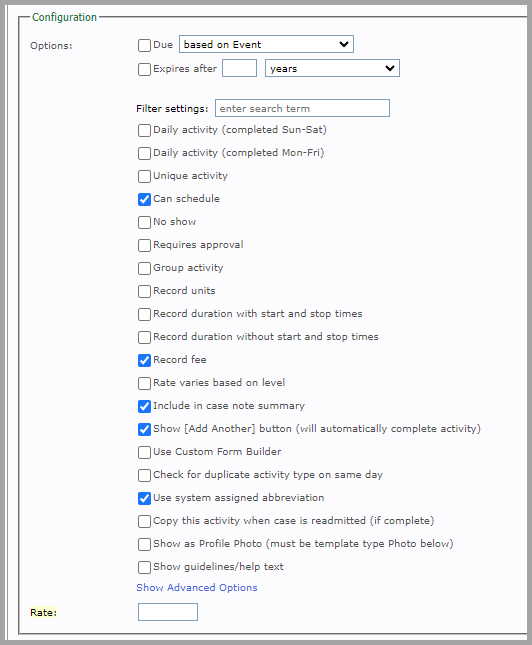Click the Rate input field
This screenshot has height=645, width=532.
coord(168,612)
